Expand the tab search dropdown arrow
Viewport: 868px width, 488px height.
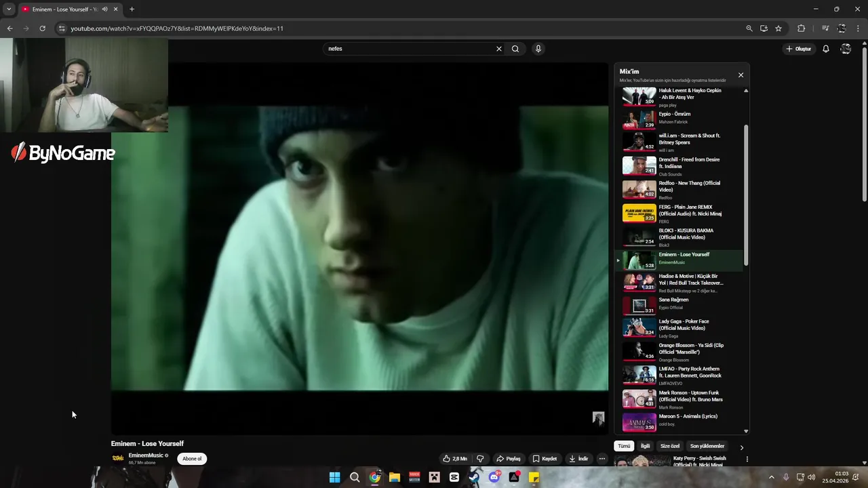tap(9, 9)
